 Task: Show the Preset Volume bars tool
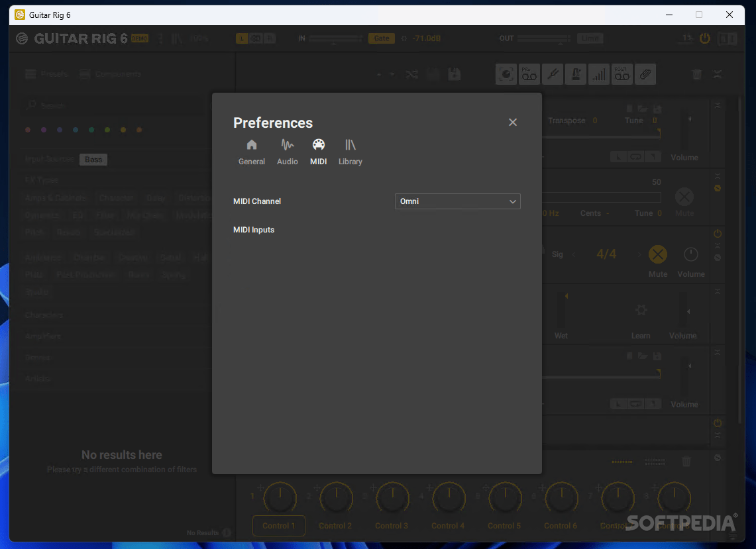point(599,74)
